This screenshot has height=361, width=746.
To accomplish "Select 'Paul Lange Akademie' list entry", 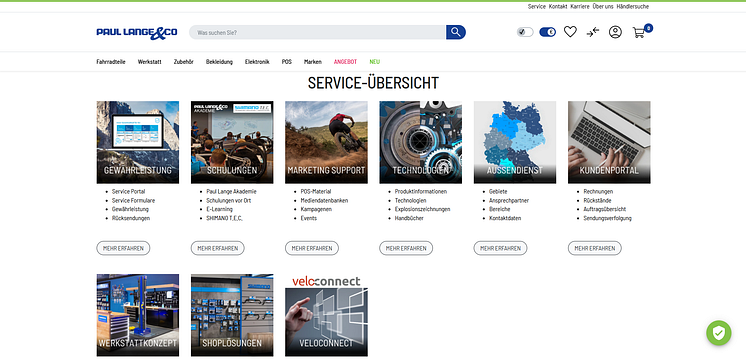I will tap(231, 192).
